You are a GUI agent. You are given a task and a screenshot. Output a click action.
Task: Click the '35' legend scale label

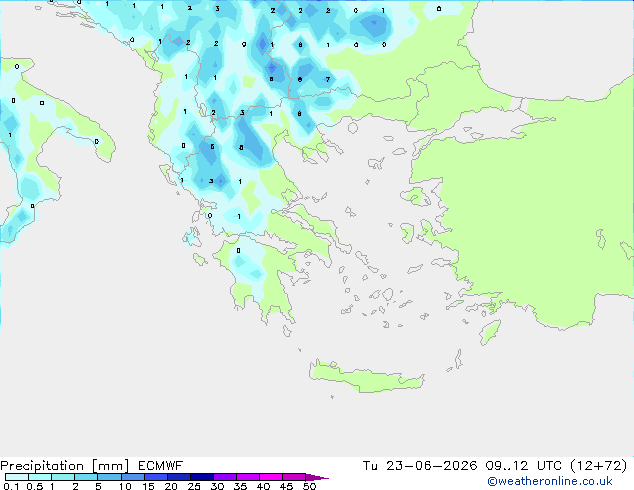click(x=240, y=486)
